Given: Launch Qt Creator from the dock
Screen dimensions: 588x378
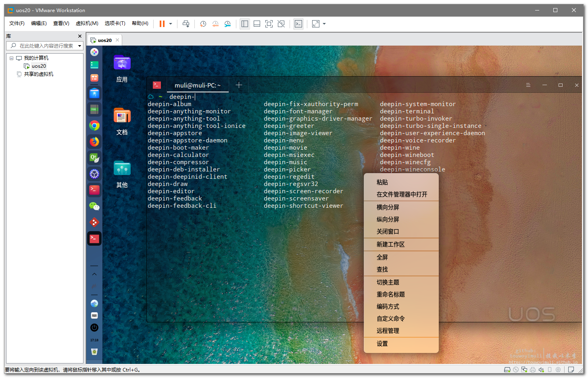Looking at the screenshot, I should (94, 158).
